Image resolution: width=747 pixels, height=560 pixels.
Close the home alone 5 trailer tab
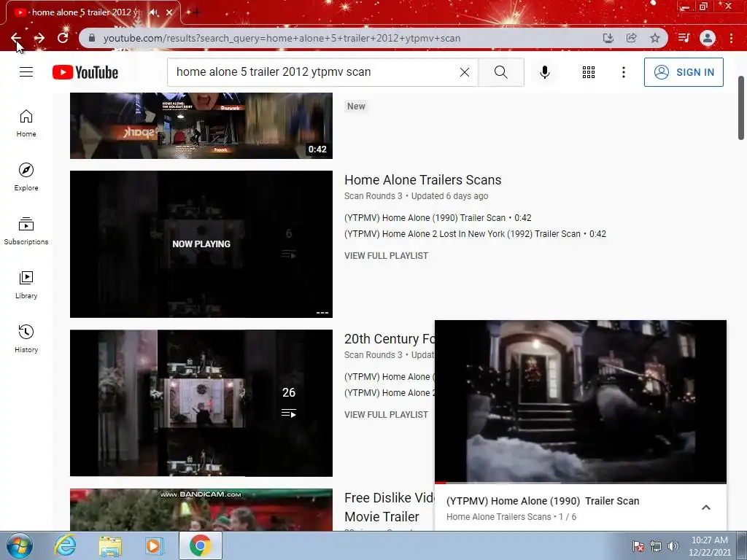click(169, 12)
